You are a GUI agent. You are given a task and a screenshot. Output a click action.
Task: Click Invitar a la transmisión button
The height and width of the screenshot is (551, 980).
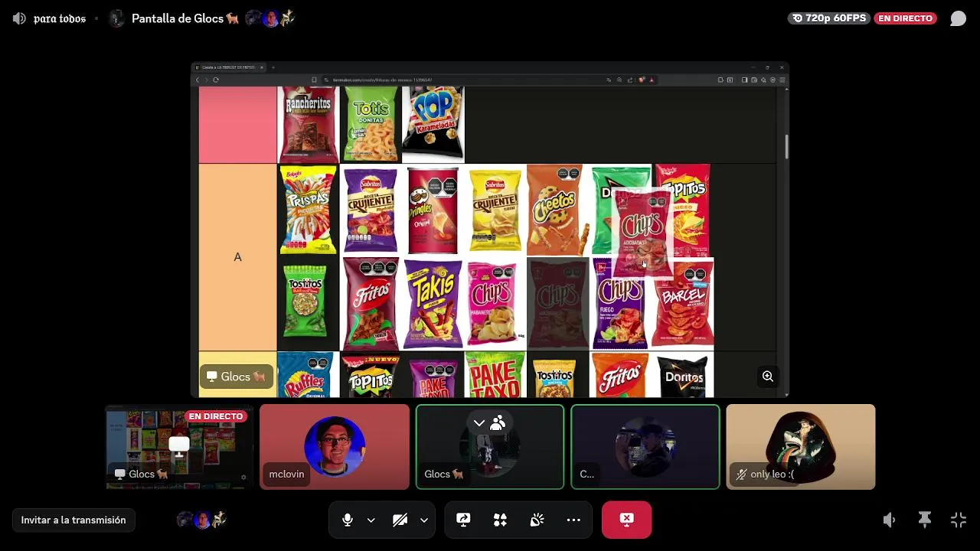click(73, 520)
